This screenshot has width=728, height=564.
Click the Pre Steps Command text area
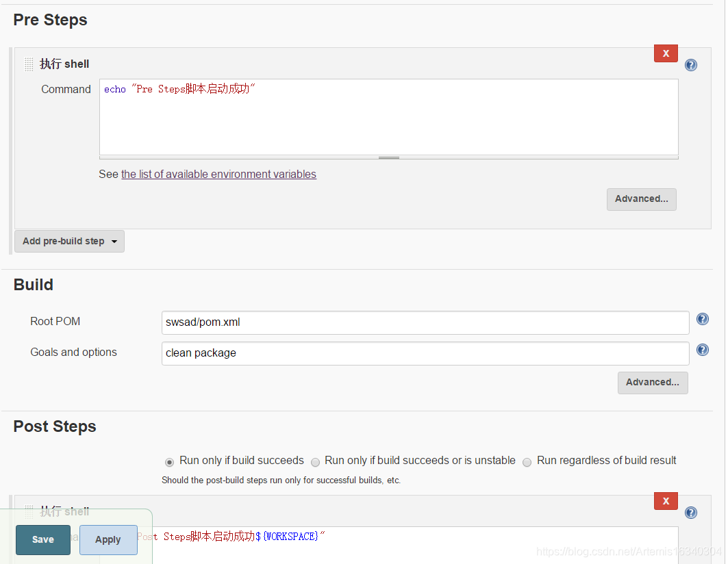388,117
